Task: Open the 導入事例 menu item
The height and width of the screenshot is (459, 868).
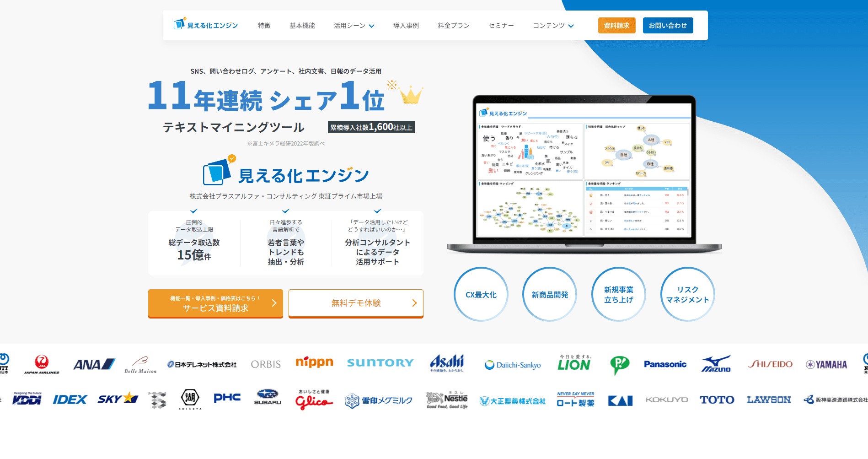Action: (406, 26)
